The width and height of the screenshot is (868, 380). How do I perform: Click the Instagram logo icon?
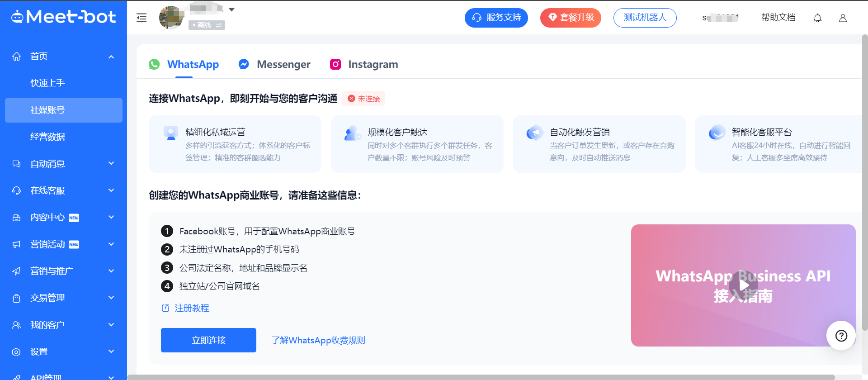click(x=335, y=64)
